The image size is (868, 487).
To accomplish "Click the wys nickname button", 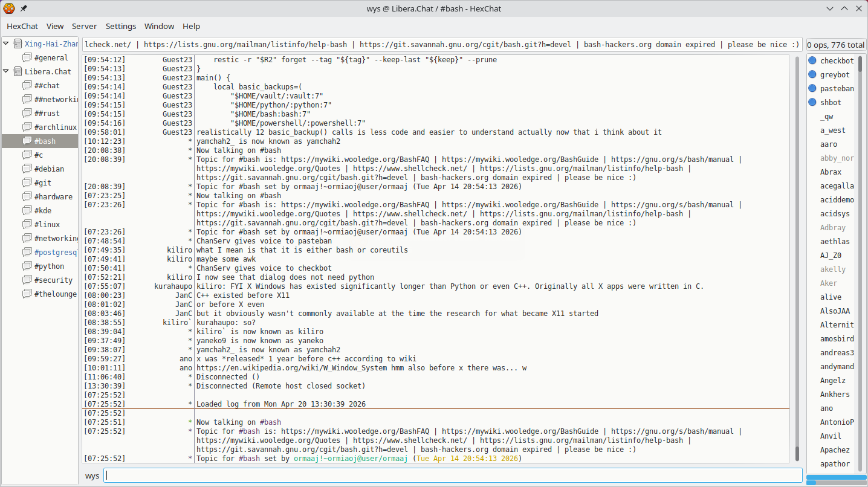I will point(92,476).
